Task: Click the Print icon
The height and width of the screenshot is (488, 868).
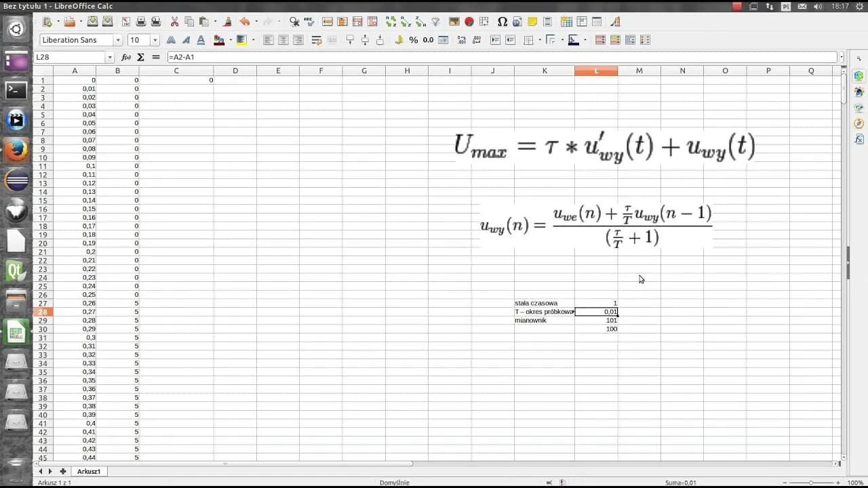Action: [141, 22]
